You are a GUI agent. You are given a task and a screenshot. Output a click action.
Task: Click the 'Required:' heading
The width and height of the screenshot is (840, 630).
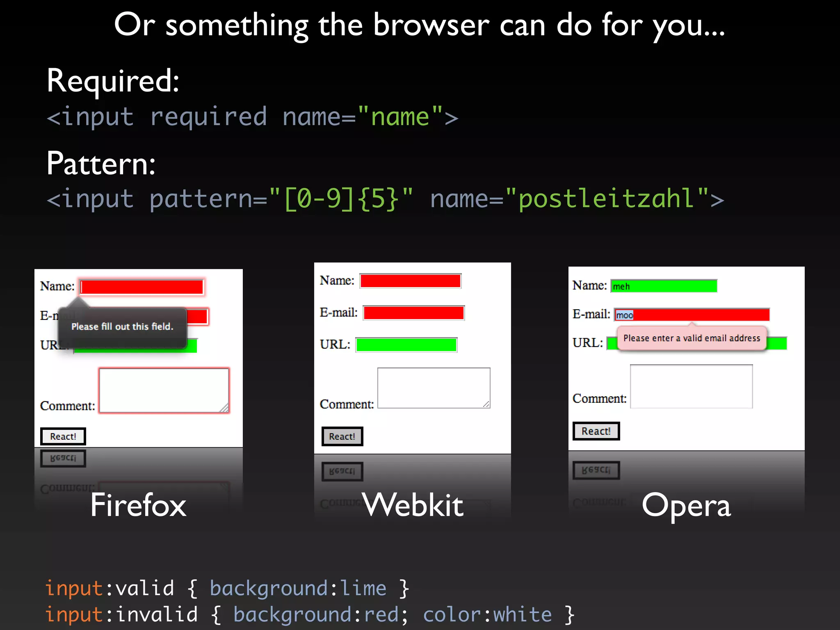pos(113,82)
